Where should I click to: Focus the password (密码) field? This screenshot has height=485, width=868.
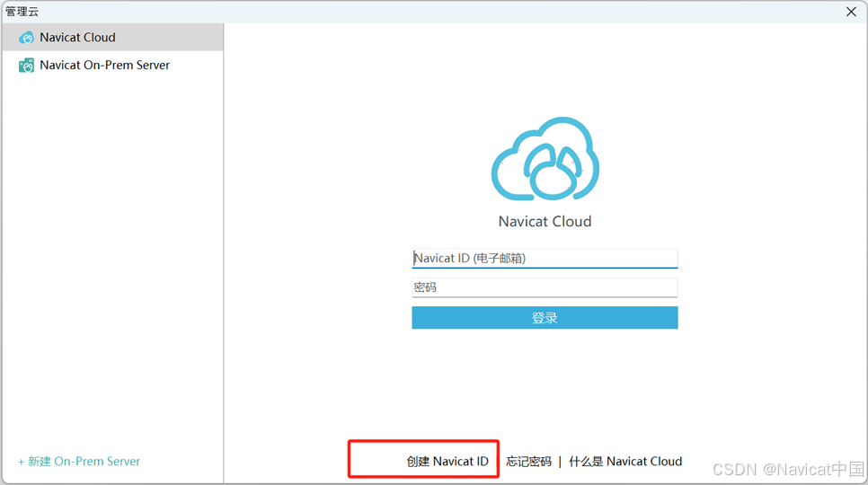click(x=545, y=287)
